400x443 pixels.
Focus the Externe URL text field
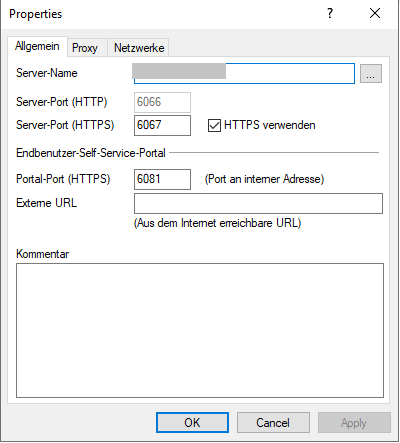(258, 203)
